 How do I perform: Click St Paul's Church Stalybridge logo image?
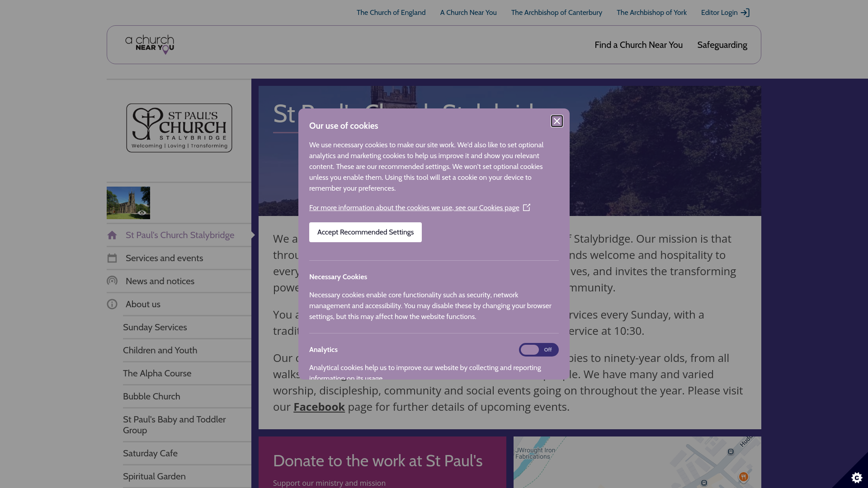click(179, 128)
